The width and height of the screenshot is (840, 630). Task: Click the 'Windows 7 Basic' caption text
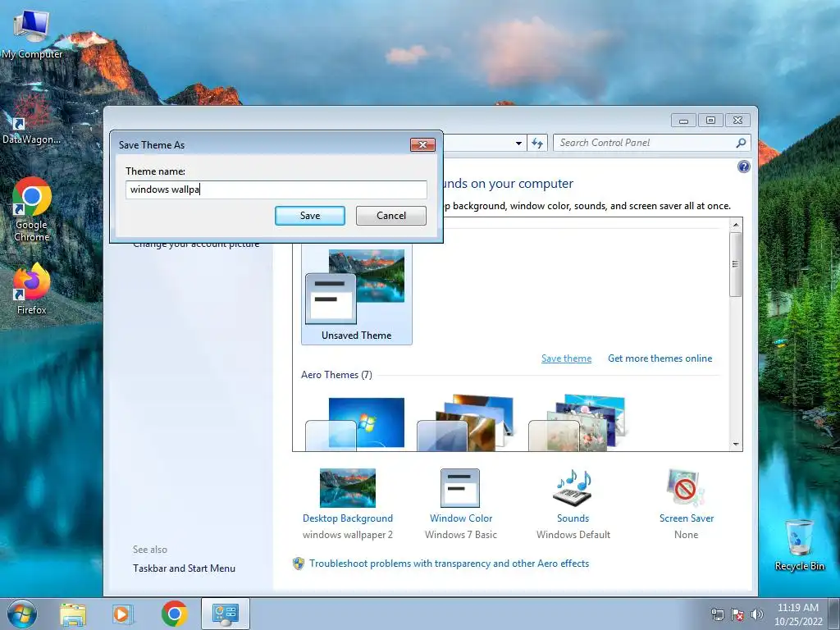pos(461,535)
